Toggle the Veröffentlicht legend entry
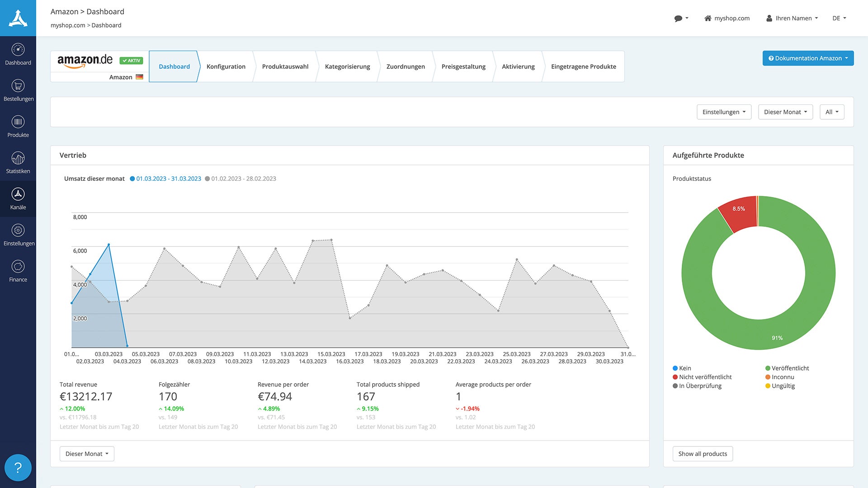Viewport: 868px width, 488px height. (787, 368)
